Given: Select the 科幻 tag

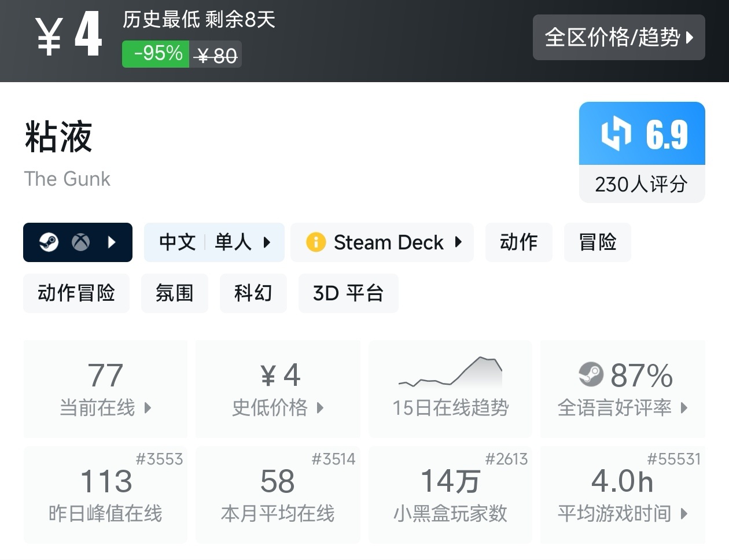Looking at the screenshot, I should coord(253,293).
